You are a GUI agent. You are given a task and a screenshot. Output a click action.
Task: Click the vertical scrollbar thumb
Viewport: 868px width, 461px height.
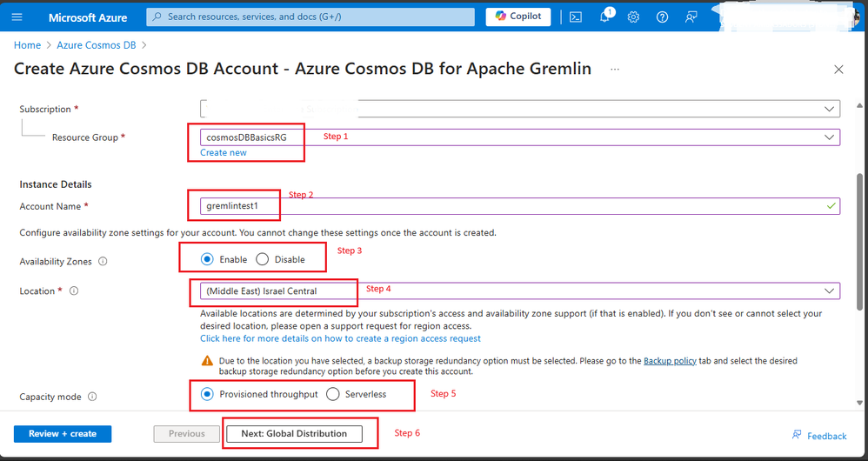pos(859,241)
